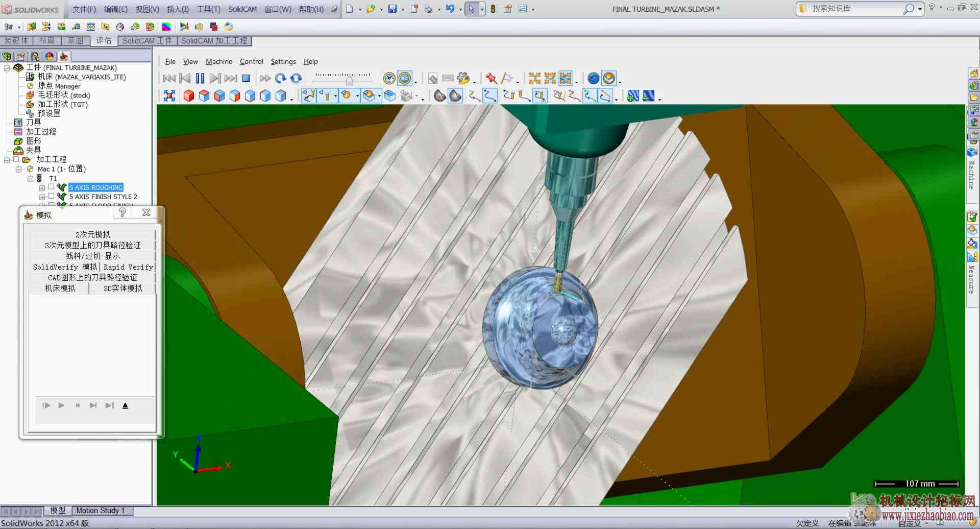Step one move backward in simulation
Image resolution: width=980 pixels, height=529 pixels.
coord(185,78)
